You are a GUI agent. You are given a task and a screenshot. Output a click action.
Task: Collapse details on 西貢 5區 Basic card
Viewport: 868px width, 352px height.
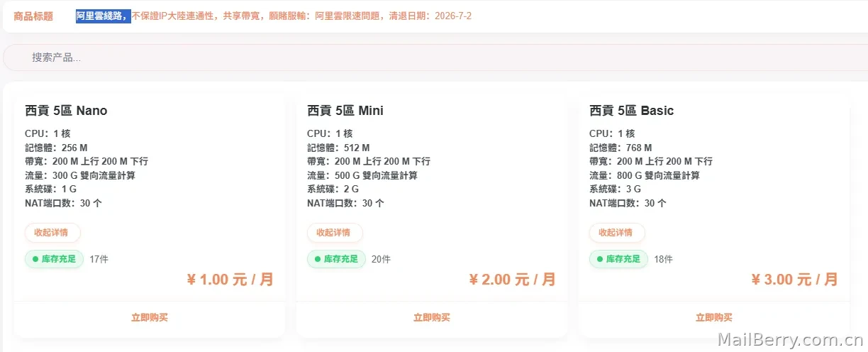tap(617, 233)
